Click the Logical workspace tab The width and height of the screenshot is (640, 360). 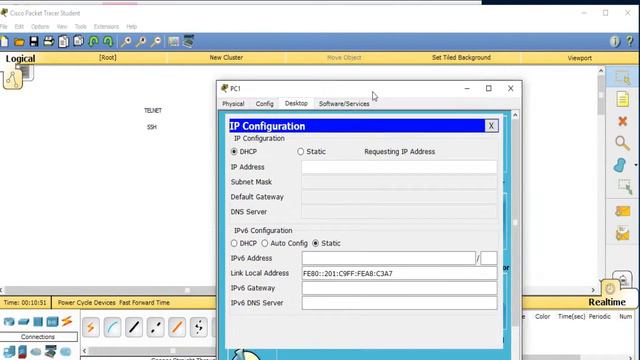point(20,59)
